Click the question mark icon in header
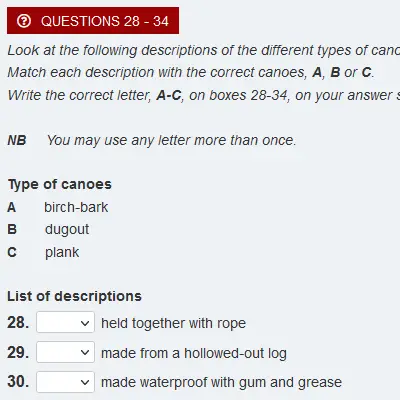400x400 pixels. pos(24,21)
